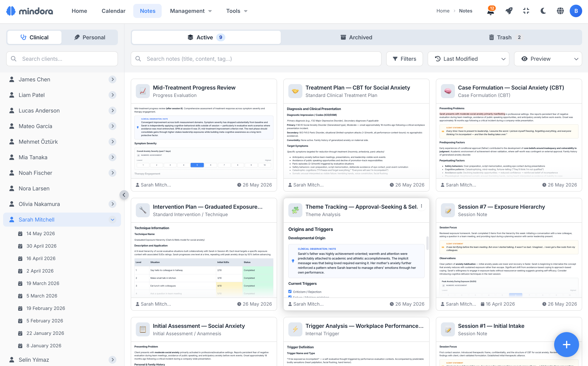Expand Olivia Nakamura's sessions chevron
Viewport: 588px width, 366px height.
[112, 204]
